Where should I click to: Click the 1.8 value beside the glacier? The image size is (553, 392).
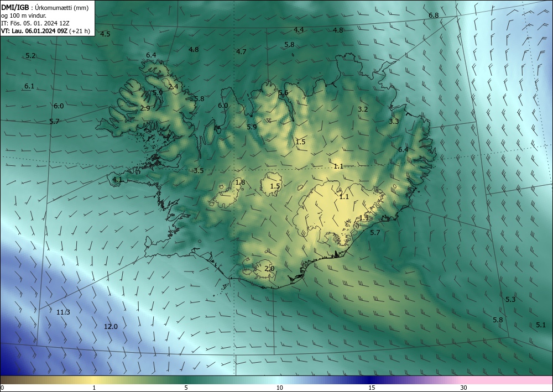pyautogui.click(x=240, y=182)
